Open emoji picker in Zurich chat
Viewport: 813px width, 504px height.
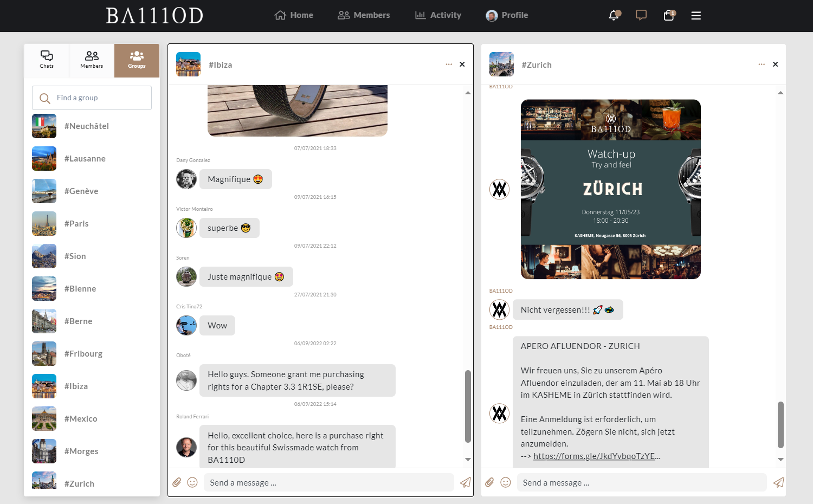pyautogui.click(x=506, y=482)
